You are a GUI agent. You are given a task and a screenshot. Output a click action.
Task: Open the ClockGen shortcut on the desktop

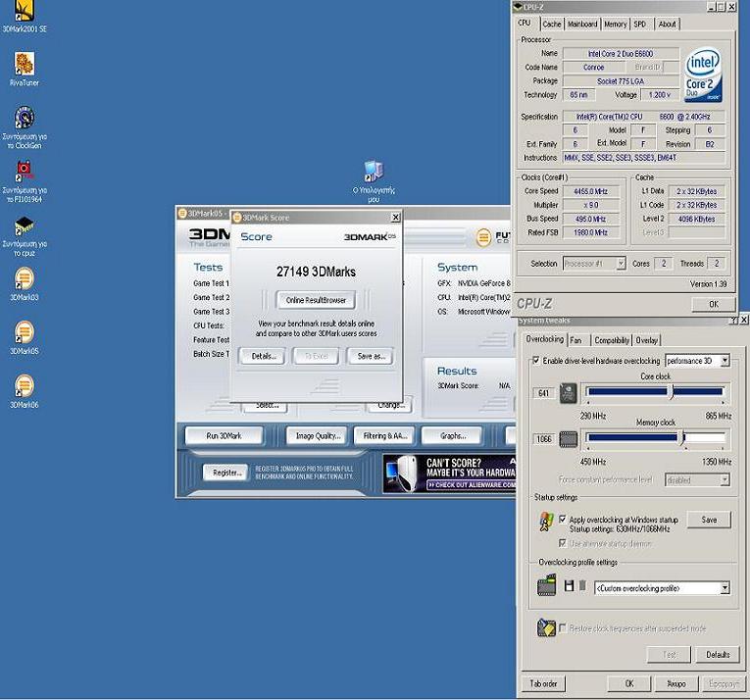pos(25,127)
